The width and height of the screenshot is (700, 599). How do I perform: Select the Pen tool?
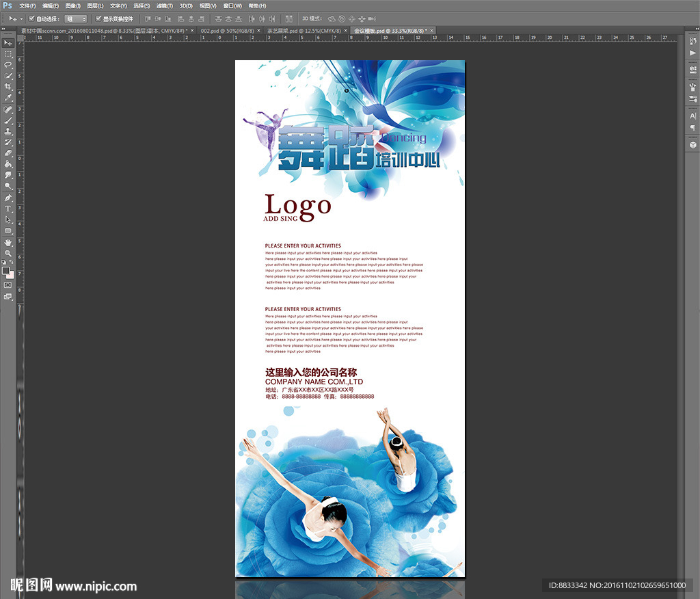(x=8, y=198)
